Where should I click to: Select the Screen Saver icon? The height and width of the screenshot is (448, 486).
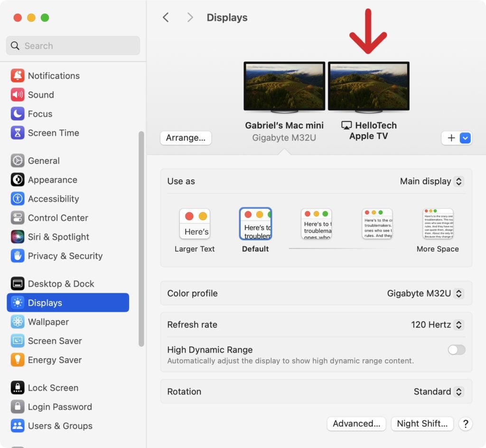click(x=18, y=341)
